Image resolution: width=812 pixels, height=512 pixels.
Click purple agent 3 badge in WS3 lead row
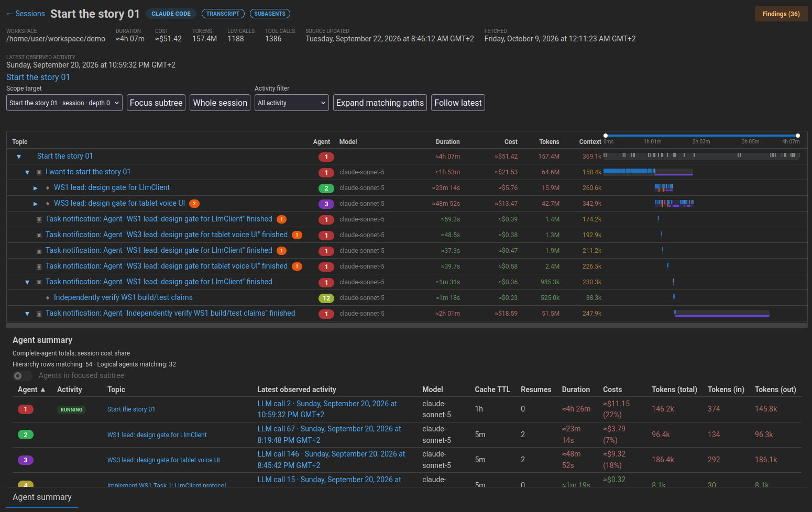click(x=326, y=204)
